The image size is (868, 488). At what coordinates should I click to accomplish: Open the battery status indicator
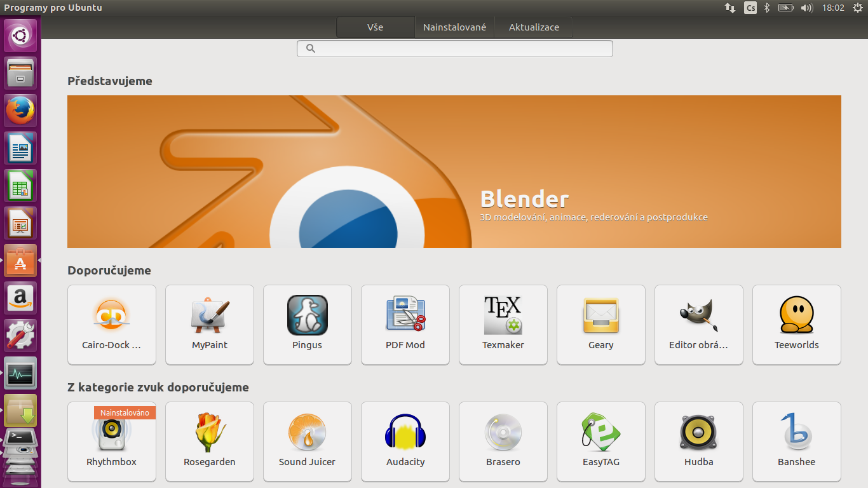tap(786, 8)
